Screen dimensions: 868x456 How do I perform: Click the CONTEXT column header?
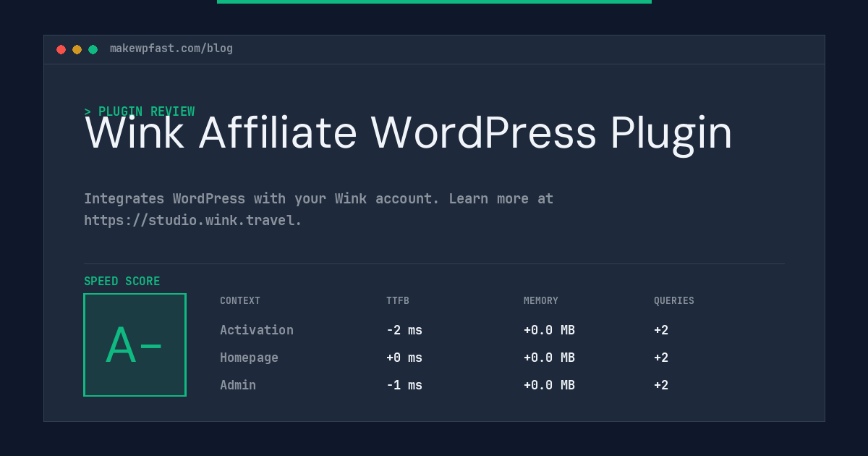(x=240, y=301)
